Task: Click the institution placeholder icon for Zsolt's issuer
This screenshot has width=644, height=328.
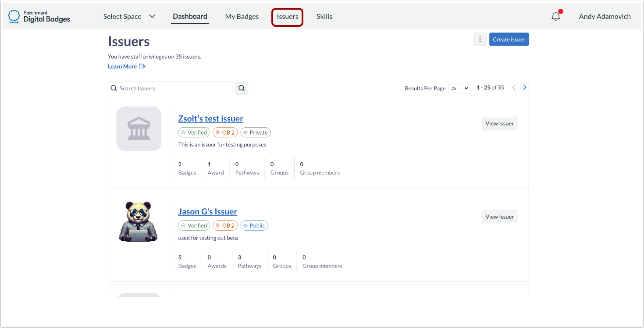Action: click(139, 128)
